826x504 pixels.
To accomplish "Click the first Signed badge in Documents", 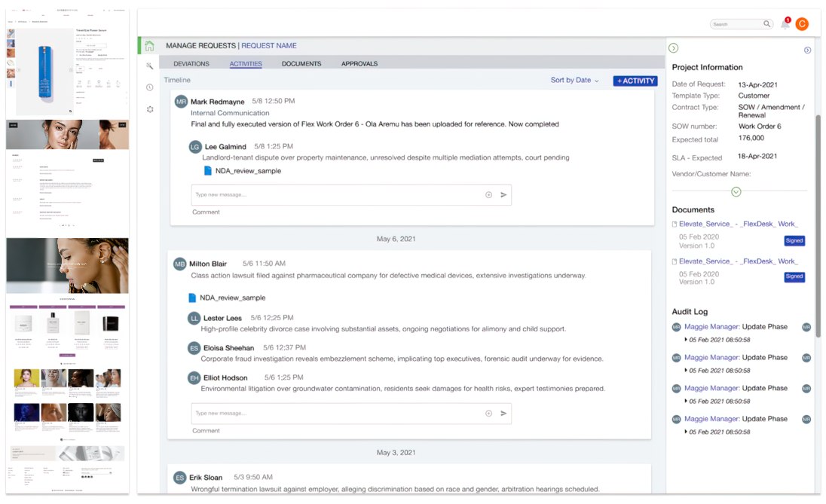I will click(794, 240).
